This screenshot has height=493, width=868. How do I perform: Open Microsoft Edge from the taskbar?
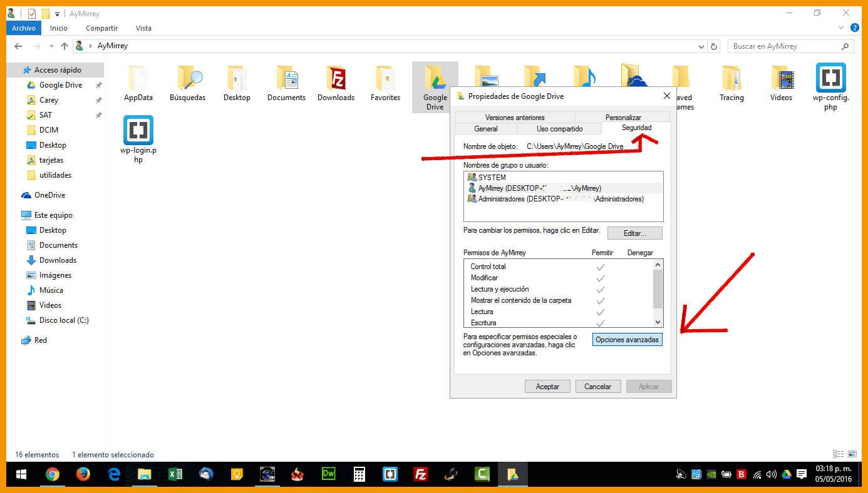[114, 474]
